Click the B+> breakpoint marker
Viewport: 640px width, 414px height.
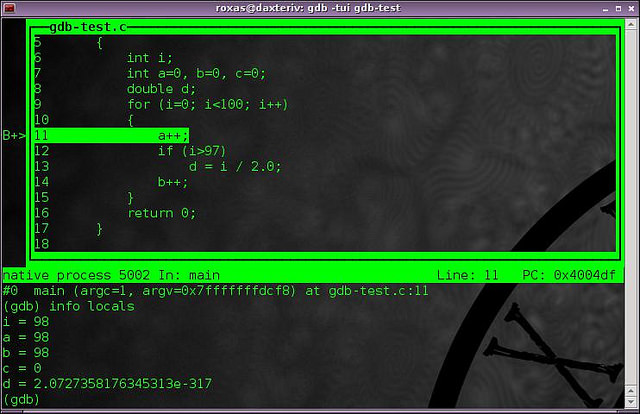[14, 135]
